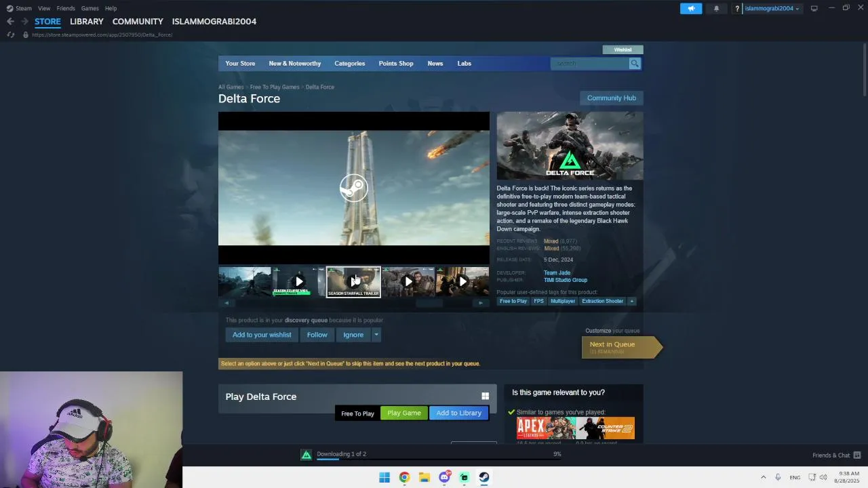Click the announcements megaphone icon
This screenshot has width=868, height=488.
click(691, 8)
